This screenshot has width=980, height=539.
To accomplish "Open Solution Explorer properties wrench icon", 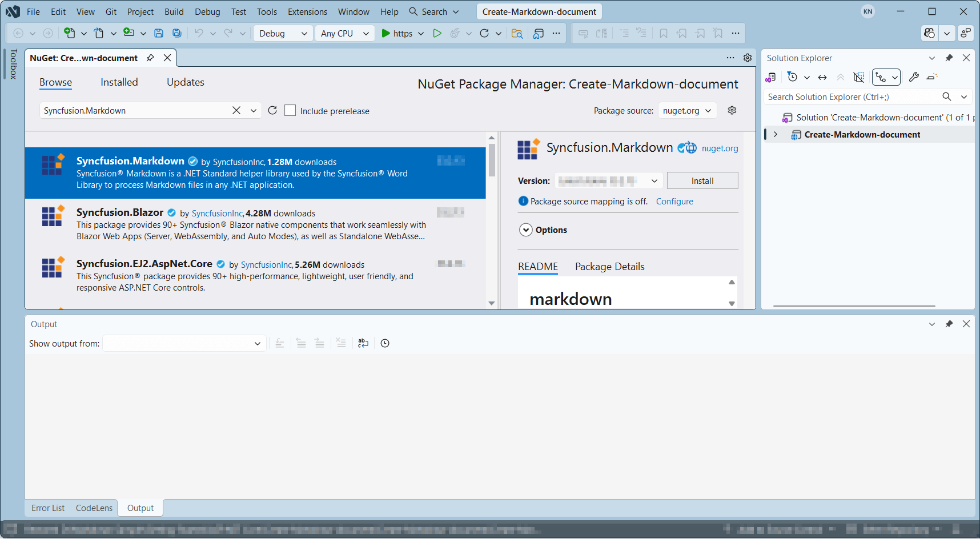I will coord(914,77).
